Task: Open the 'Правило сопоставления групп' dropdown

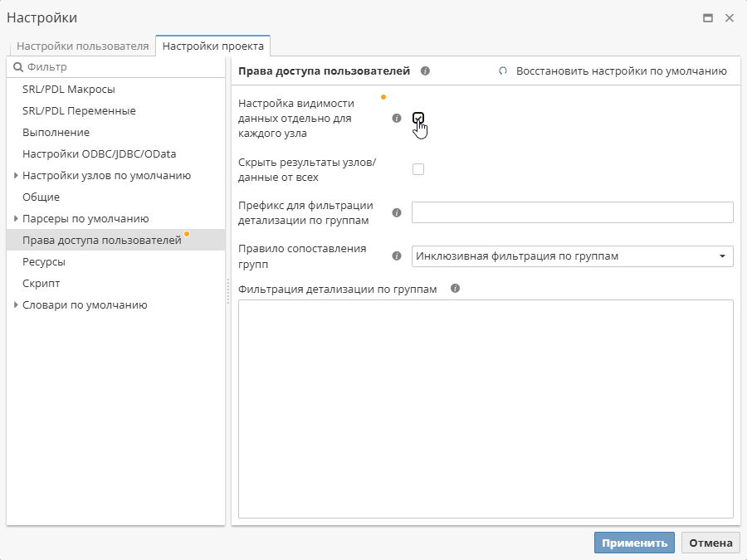Action: [722, 256]
